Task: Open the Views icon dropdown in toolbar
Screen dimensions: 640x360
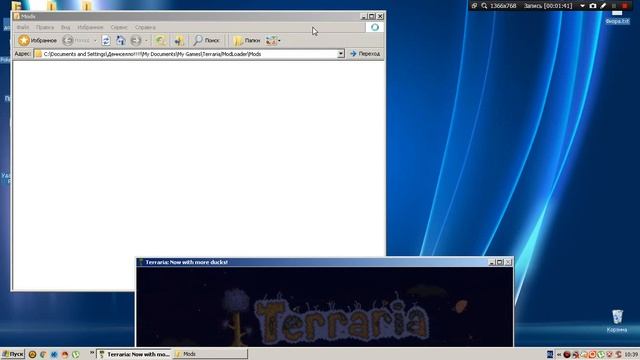Action: pyautogui.click(x=273, y=40)
